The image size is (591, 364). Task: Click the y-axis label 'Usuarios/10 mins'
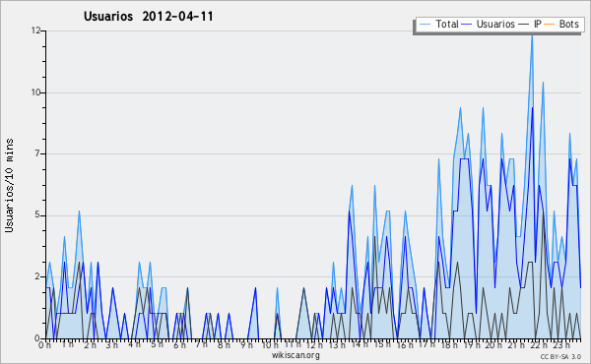(9, 185)
